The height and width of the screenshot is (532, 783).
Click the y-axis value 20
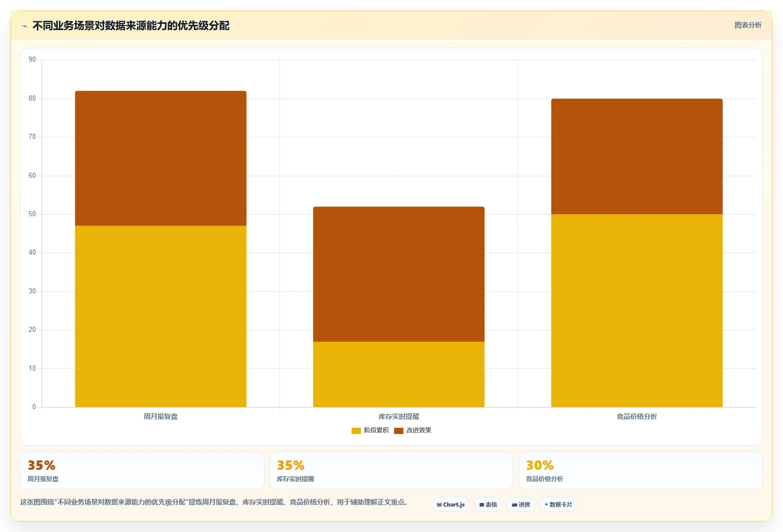point(32,330)
